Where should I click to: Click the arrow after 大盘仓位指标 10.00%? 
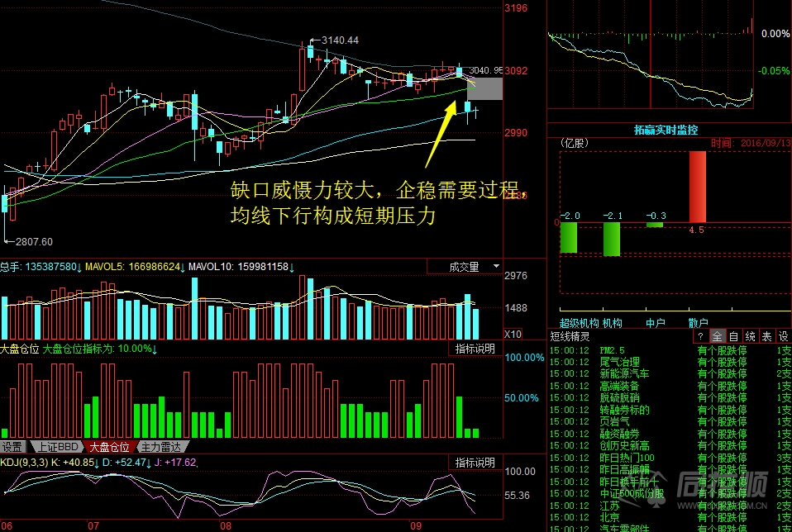coord(155,349)
